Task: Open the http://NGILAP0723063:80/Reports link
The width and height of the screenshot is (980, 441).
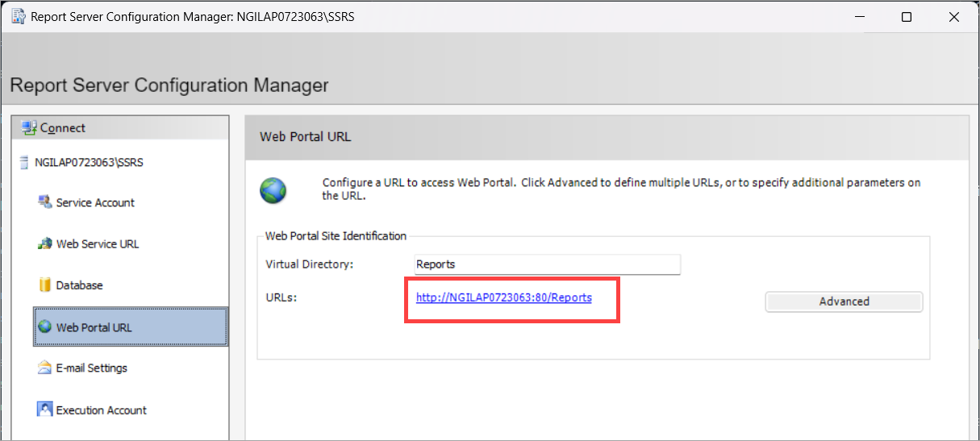Action: 504,297
